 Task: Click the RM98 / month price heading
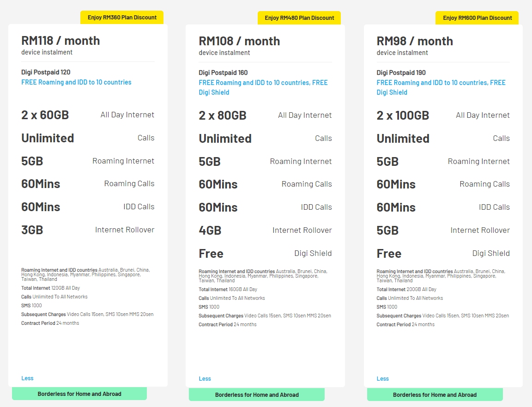pos(415,41)
